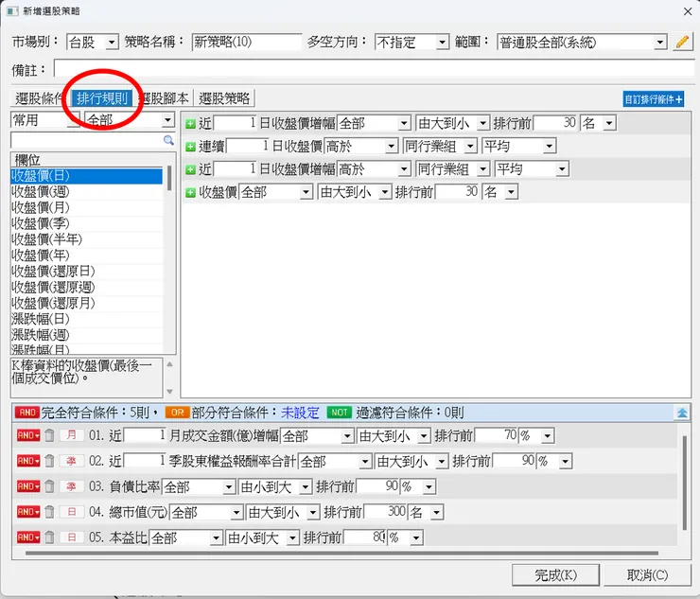
Task: Switch to the 排行規則 tab
Action: point(102,98)
